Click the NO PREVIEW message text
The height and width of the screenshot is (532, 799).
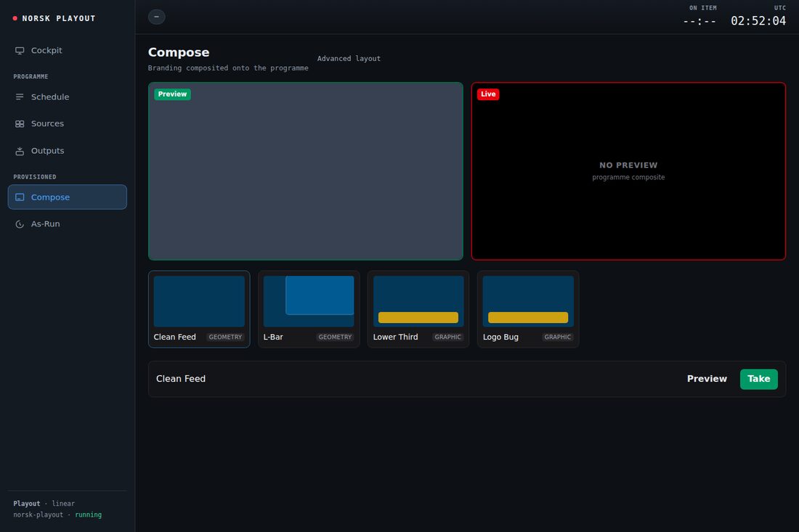pos(628,165)
